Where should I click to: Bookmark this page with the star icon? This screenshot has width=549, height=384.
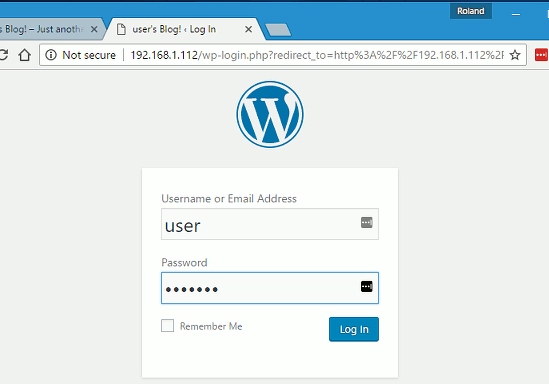515,55
